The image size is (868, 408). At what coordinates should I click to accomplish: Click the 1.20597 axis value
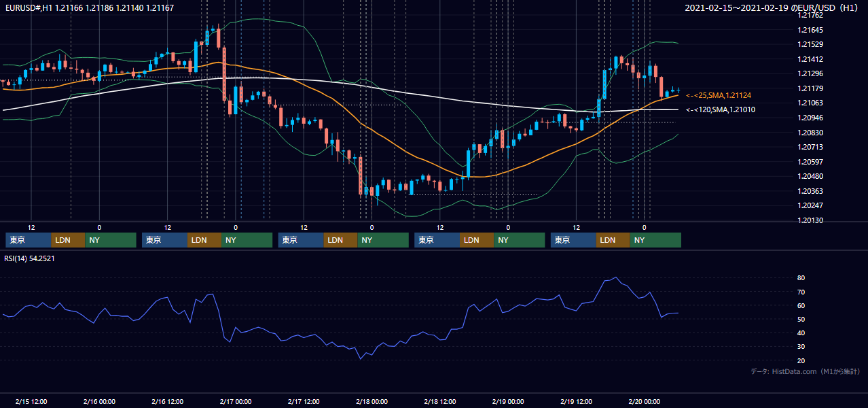pyautogui.click(x=811, y=162)
